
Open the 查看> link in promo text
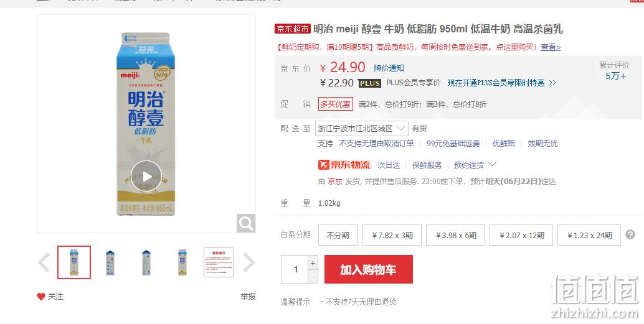point(551,47)
